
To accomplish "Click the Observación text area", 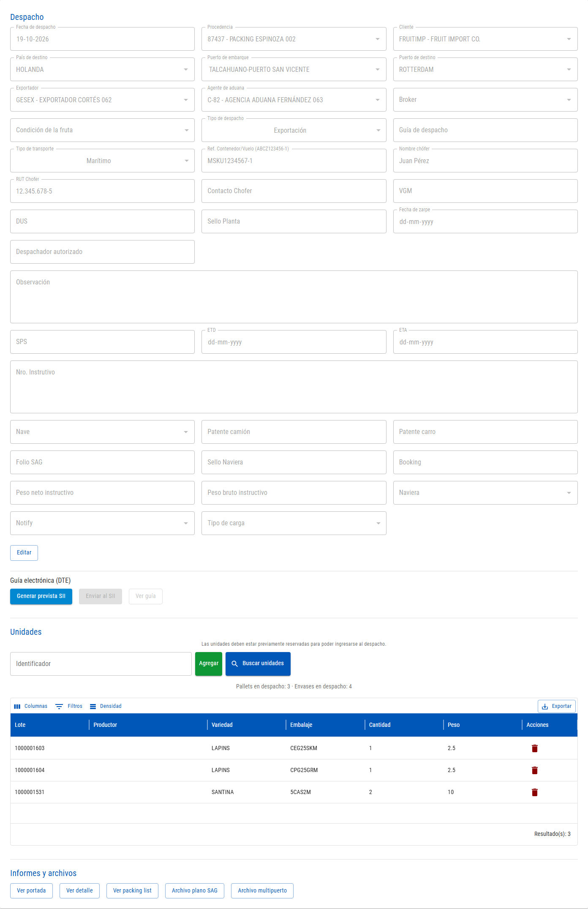I will [x=294, y=297].
